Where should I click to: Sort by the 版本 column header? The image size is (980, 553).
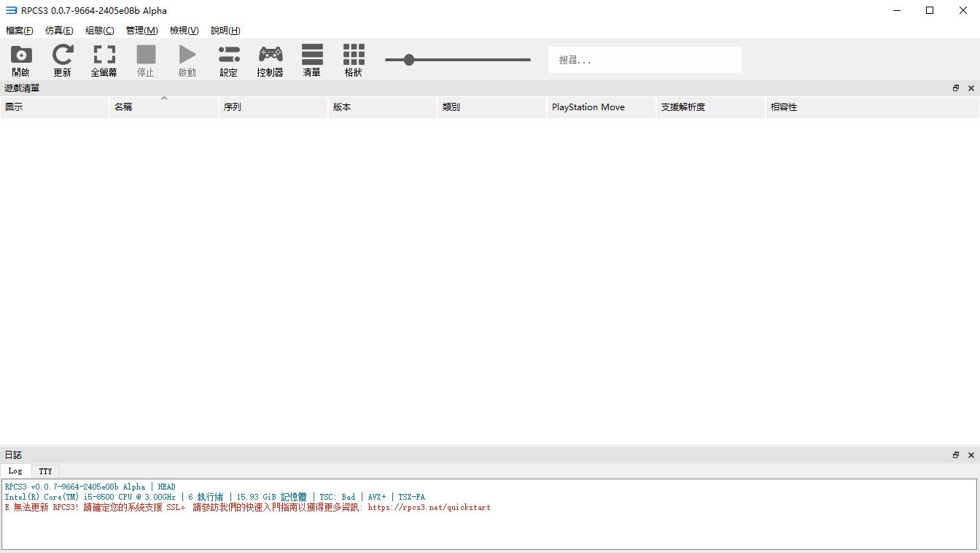(x=383, y=107)
